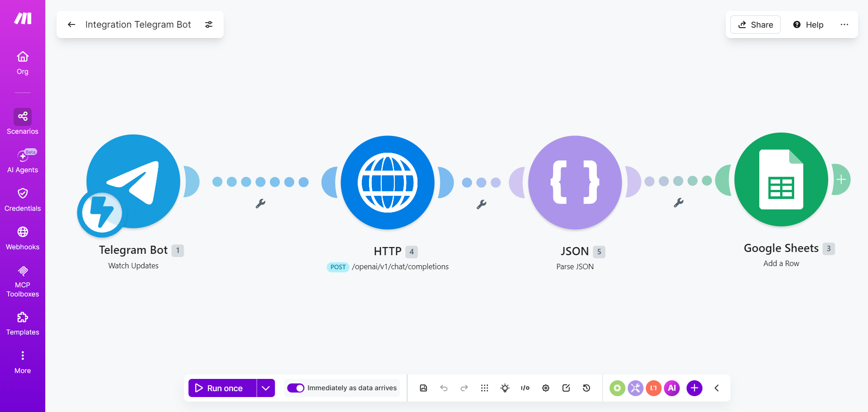Open scenario inputs and outputs

525,388
